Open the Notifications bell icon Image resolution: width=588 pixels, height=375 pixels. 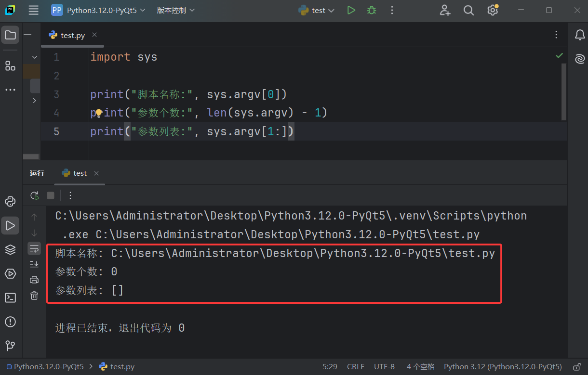pos(579,35)
